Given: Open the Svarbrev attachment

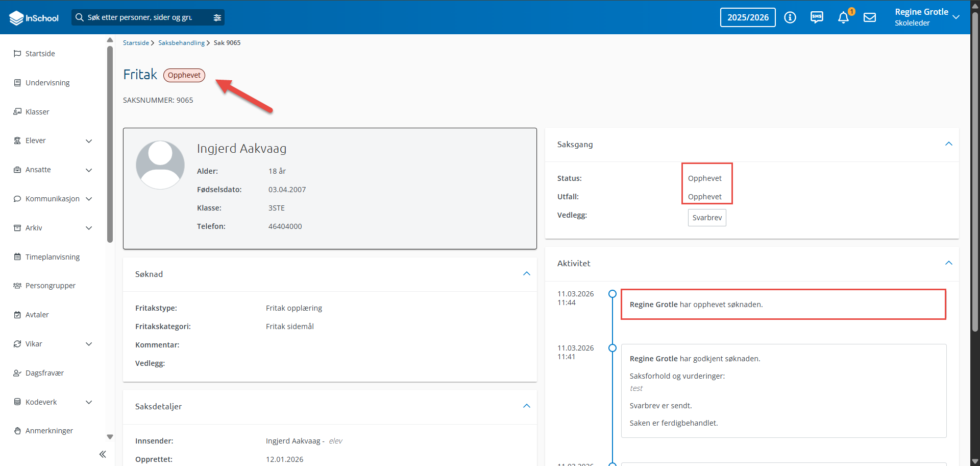Looking at the screenshot, I should [x=707, y=218].
